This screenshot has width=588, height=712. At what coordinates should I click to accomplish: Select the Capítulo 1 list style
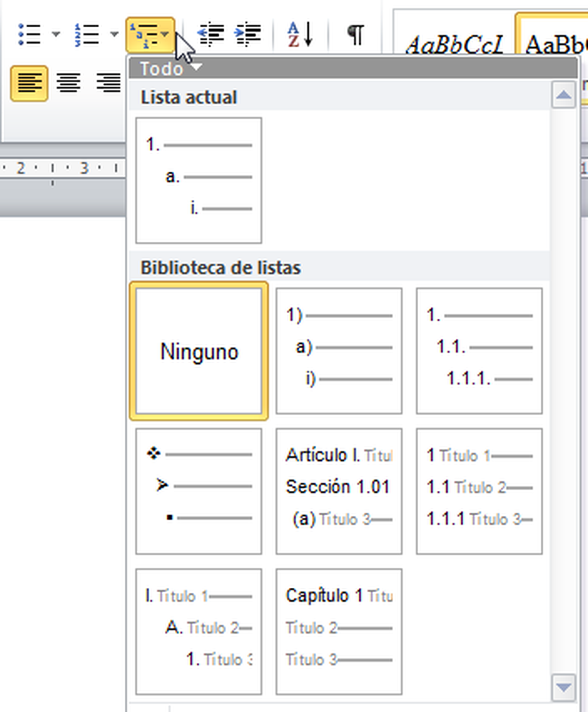pos(338,626)
